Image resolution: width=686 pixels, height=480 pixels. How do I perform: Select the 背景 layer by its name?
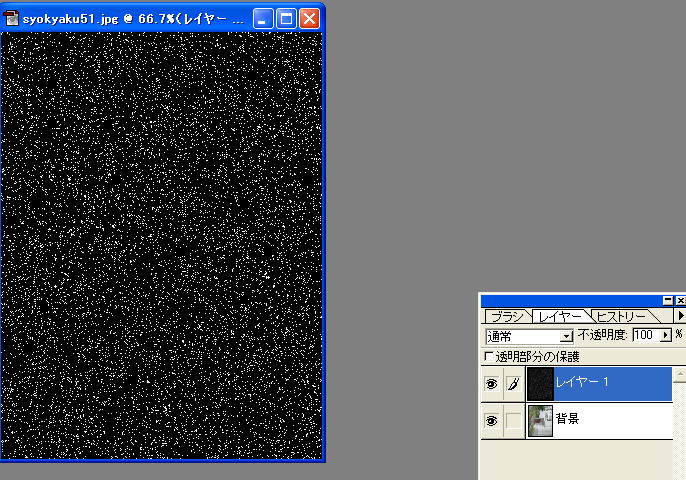point(568,419)
